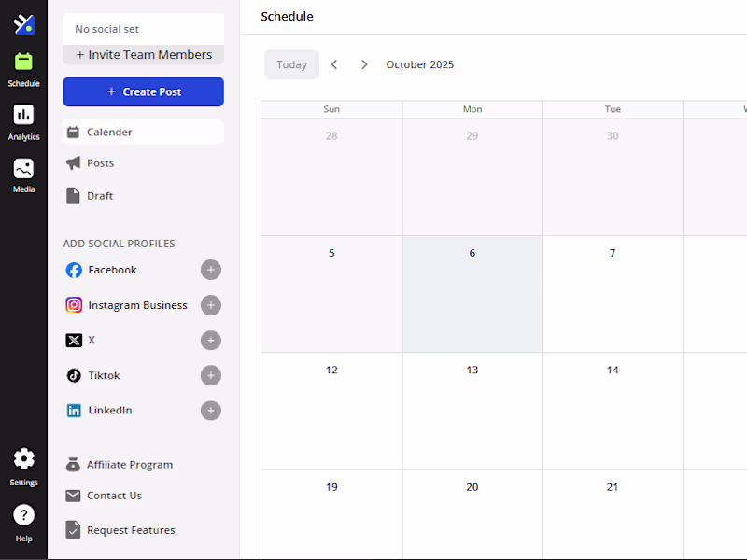Click the Facebook profile icon
This screenshot has height=560, width=747.
click(x=73, y=270)
